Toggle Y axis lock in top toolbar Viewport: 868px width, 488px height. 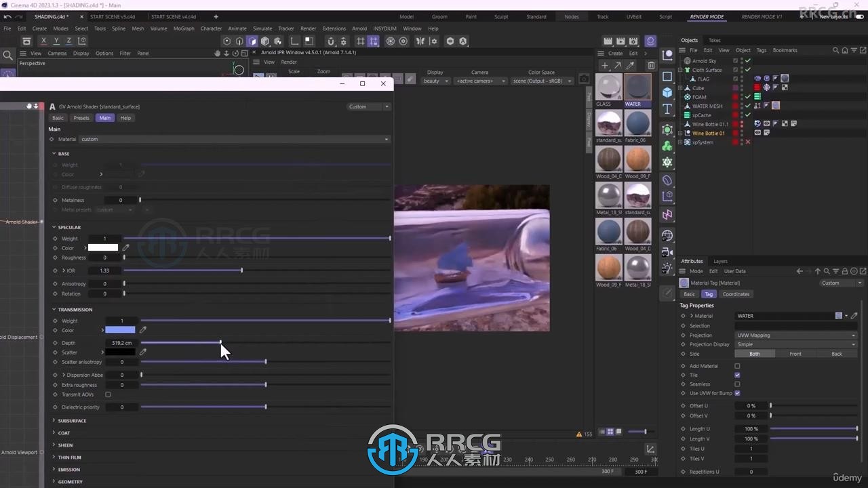tap(56, 41)
